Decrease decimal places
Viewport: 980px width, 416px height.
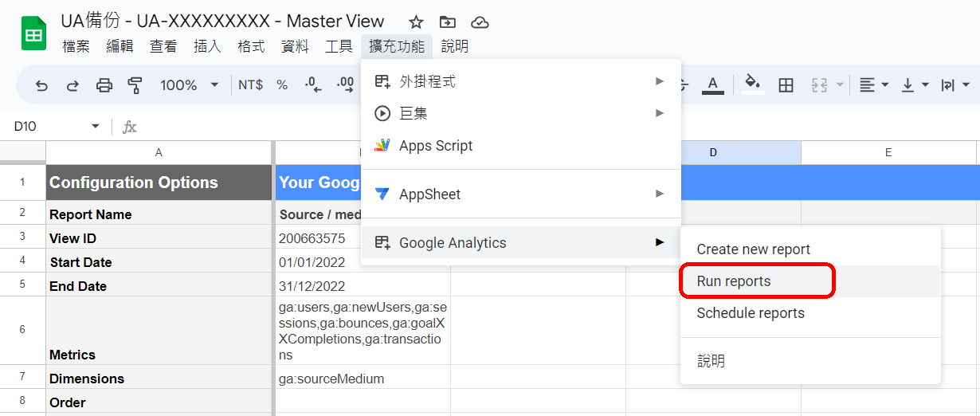pyautogui.click(x=313, y=85)
